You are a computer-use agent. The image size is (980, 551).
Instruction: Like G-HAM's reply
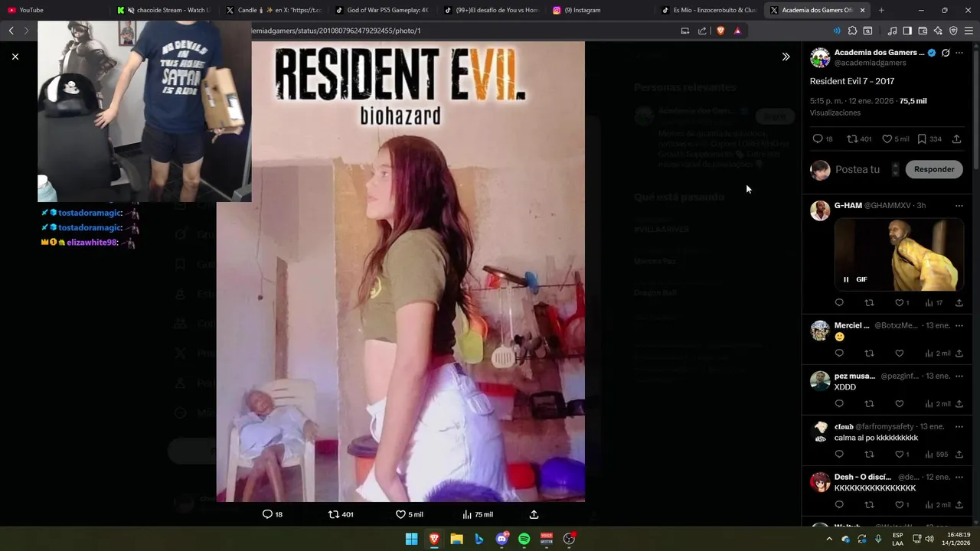899,303
